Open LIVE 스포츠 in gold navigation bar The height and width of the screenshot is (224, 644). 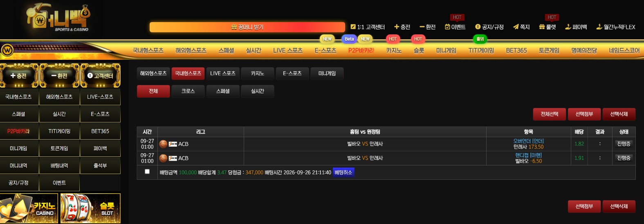click(288, 50)
